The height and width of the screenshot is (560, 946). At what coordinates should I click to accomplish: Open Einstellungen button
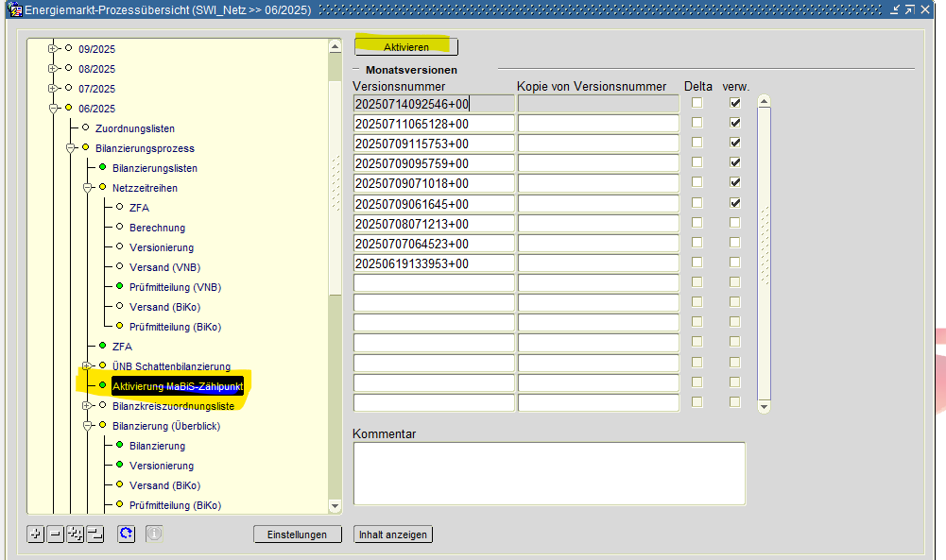click(x=297, y=535)
